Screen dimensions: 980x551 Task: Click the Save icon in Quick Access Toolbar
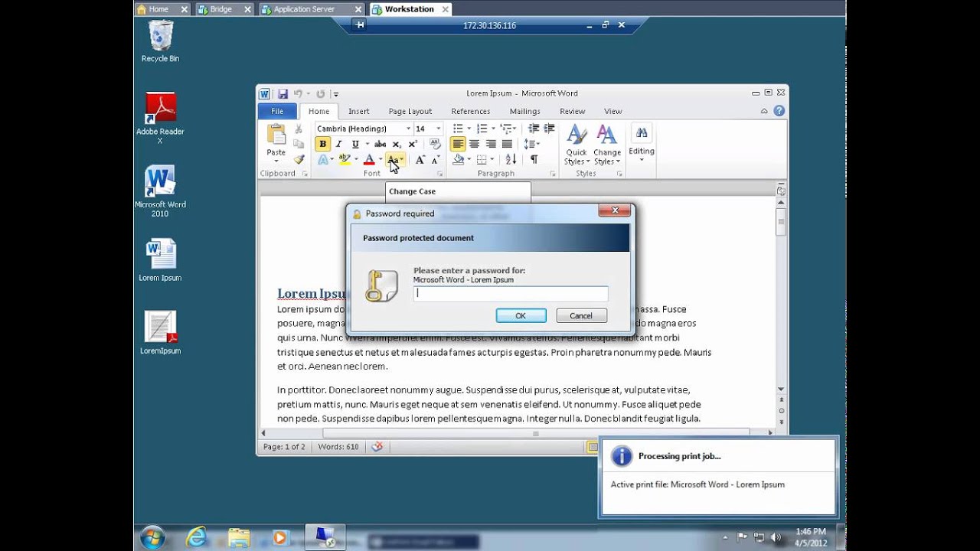click(283, 93)
